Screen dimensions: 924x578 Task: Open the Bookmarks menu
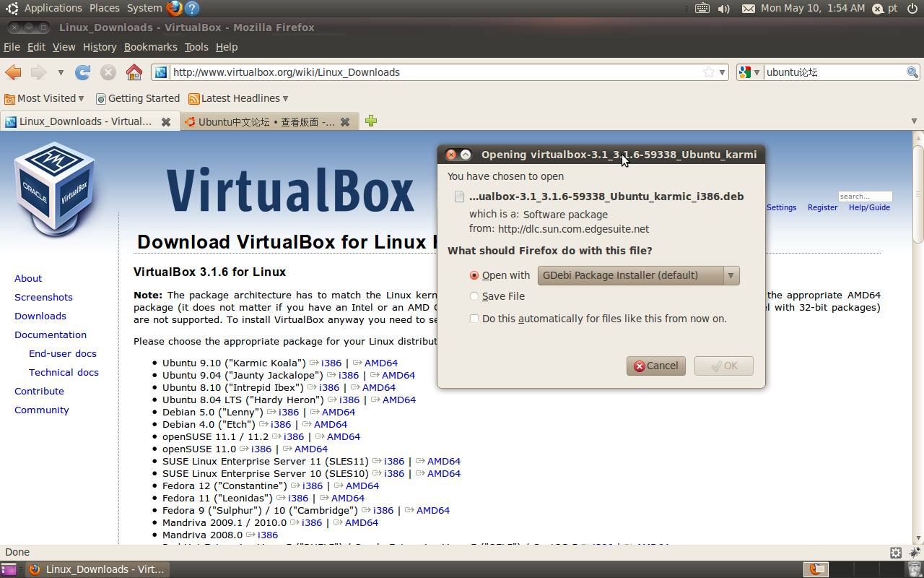[150, 47]
